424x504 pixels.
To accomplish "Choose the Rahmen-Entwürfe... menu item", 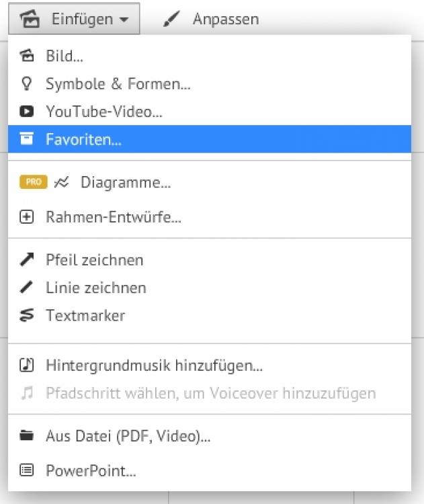I will pos(114,218).
